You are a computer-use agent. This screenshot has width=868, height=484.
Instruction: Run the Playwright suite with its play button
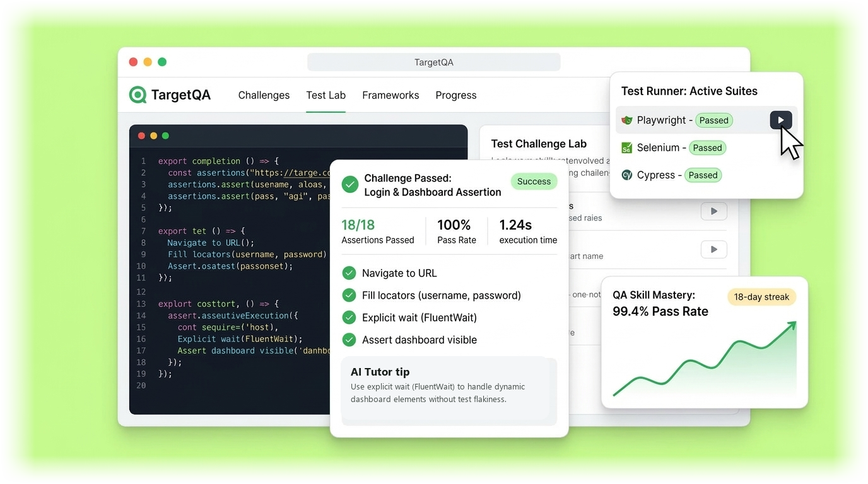coord(781,120)
